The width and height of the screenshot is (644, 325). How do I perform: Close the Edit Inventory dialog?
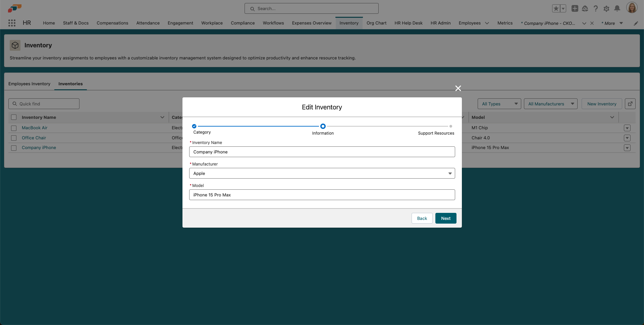(458, 88)
